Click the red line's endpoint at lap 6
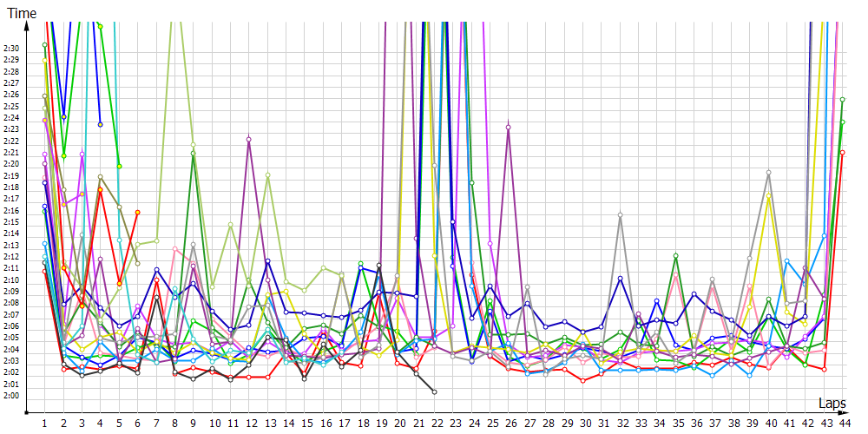 coord(137,212)
